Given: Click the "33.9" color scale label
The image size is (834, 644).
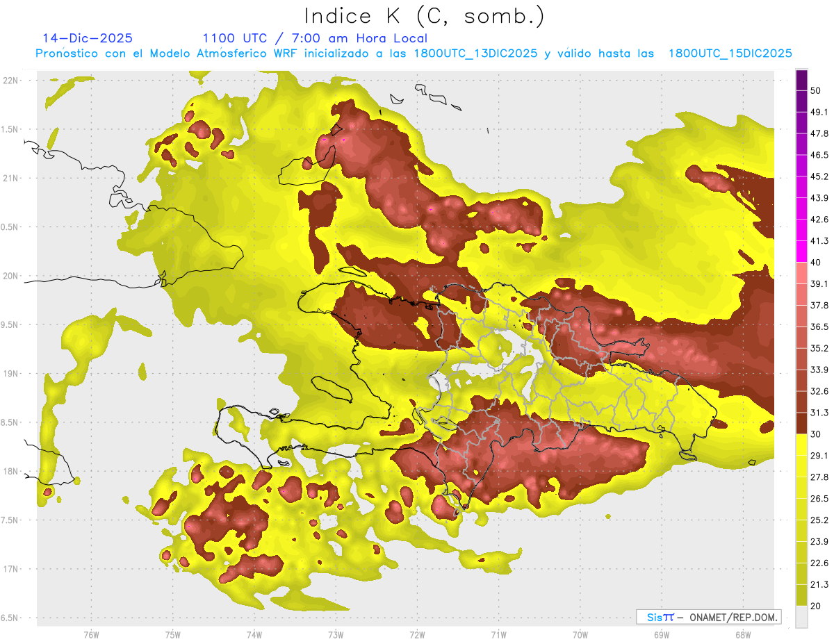Looking at the screenshot, I should [819, 370].
